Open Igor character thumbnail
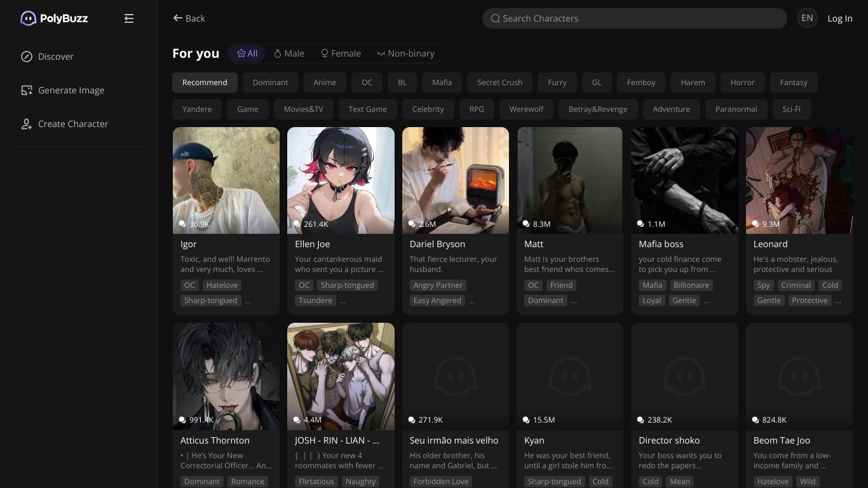 tap(226, 180)
